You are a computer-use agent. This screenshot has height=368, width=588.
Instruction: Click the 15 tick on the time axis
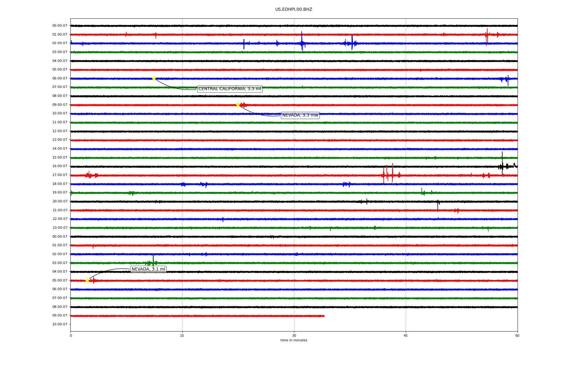tap(182, 335)
